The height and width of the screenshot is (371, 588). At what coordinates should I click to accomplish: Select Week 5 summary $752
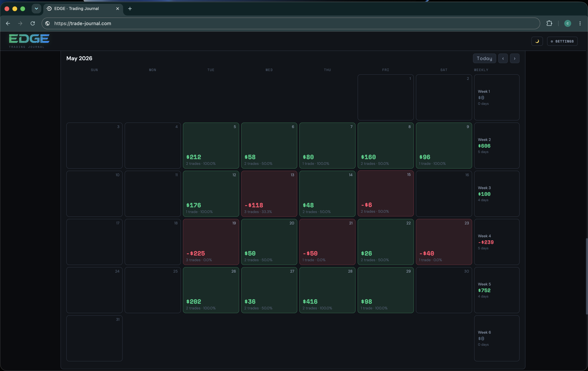pos(497,290)
